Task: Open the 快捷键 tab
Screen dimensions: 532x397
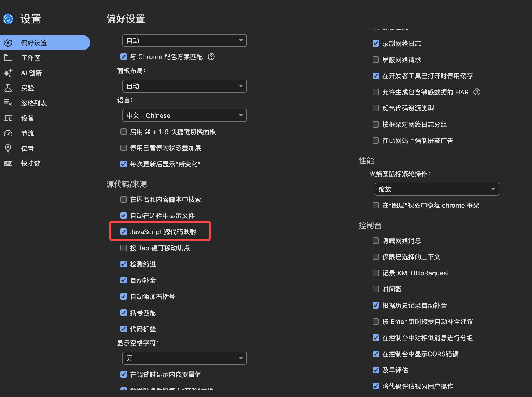Action: [x=45, y=163]
